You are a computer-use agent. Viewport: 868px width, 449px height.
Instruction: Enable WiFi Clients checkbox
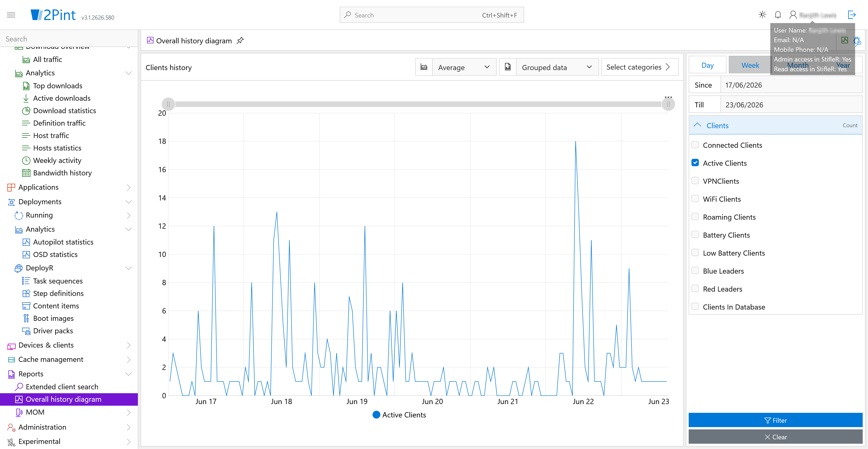(x=695, y=199)
